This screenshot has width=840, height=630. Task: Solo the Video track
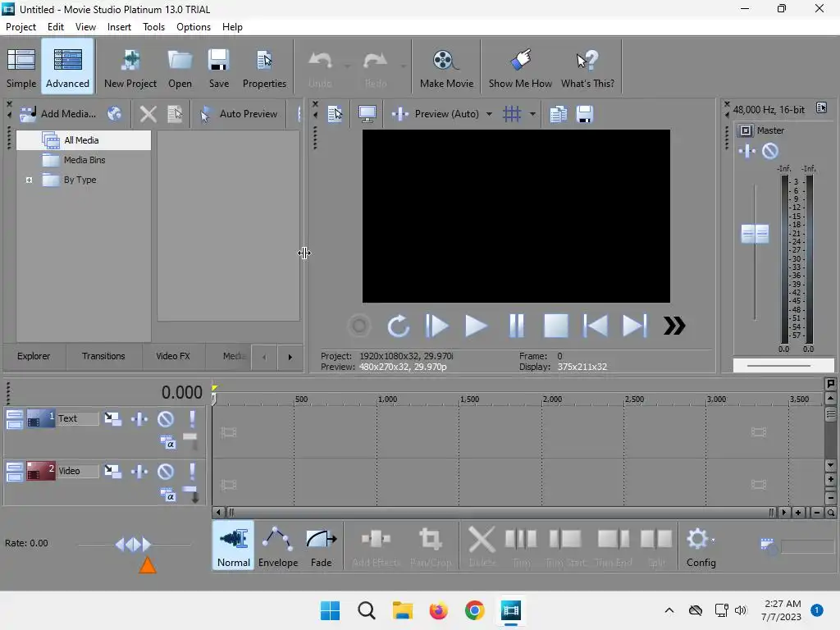(x=192, y=472)
